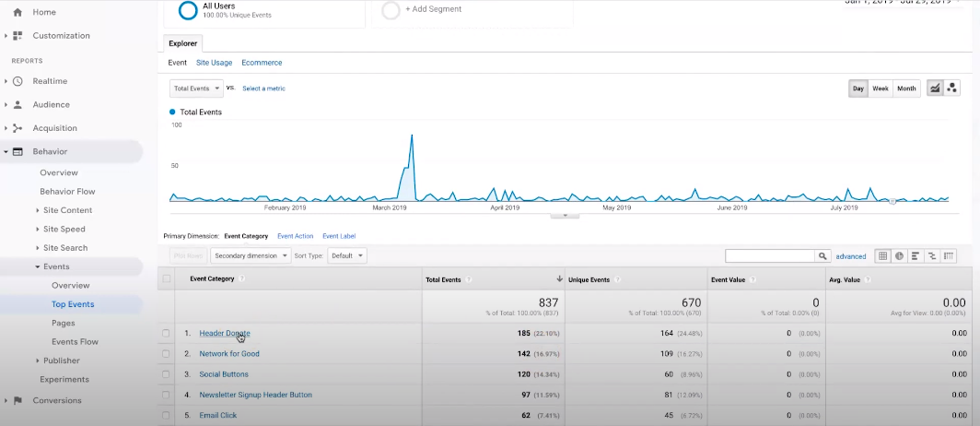Select the comparison view icon
The width and height of the screenshot is (980, 426).
pyautogui.click(x=932, y=255)
